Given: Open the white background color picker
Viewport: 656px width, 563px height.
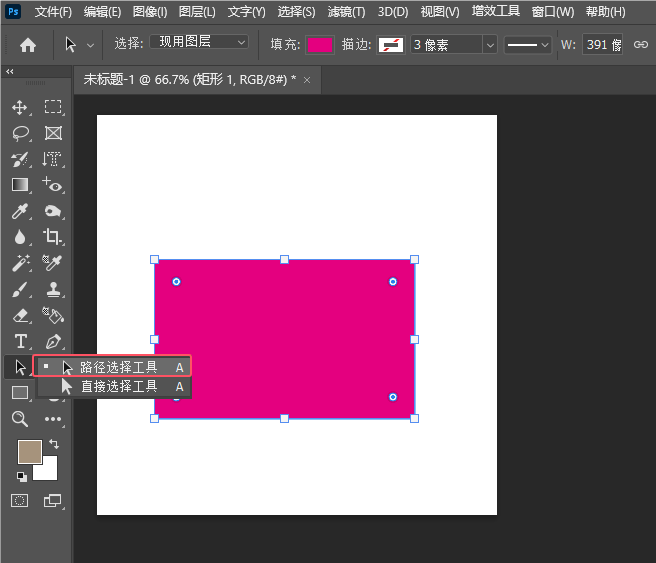Looking at the screenshot, I should [x=48, y=471].
